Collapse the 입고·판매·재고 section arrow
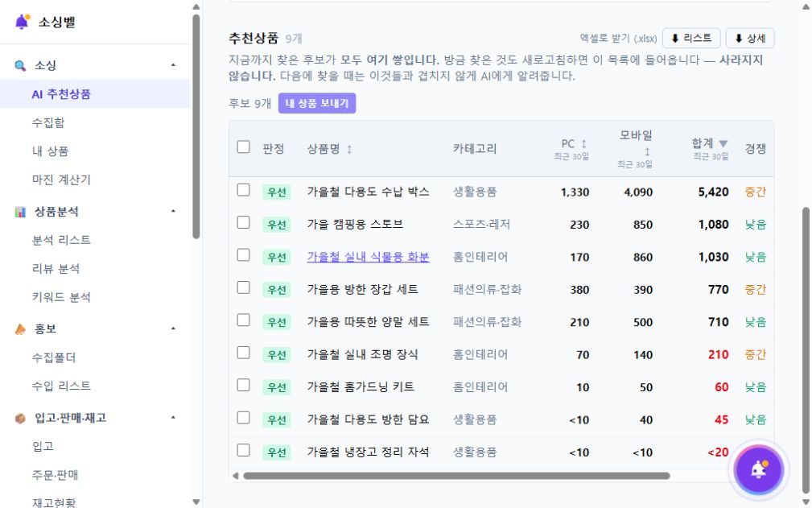 coord(174,418)
